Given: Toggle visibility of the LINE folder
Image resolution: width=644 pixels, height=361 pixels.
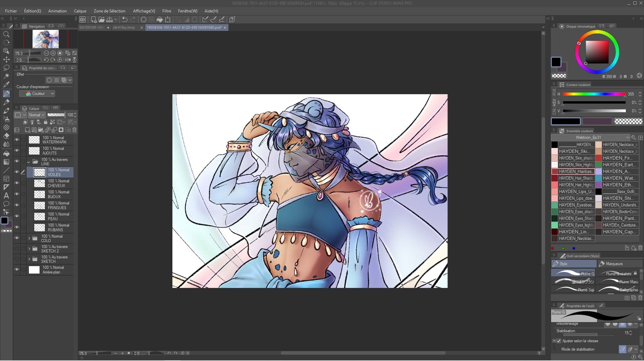Looking at the screenshot, I should [16, 161].
